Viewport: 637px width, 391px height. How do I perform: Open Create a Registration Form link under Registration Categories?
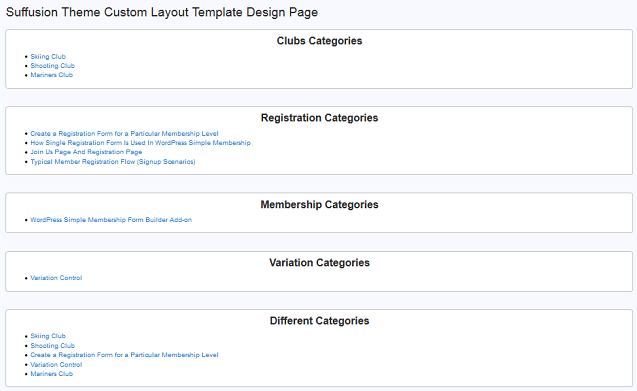(x=124, y=134)
